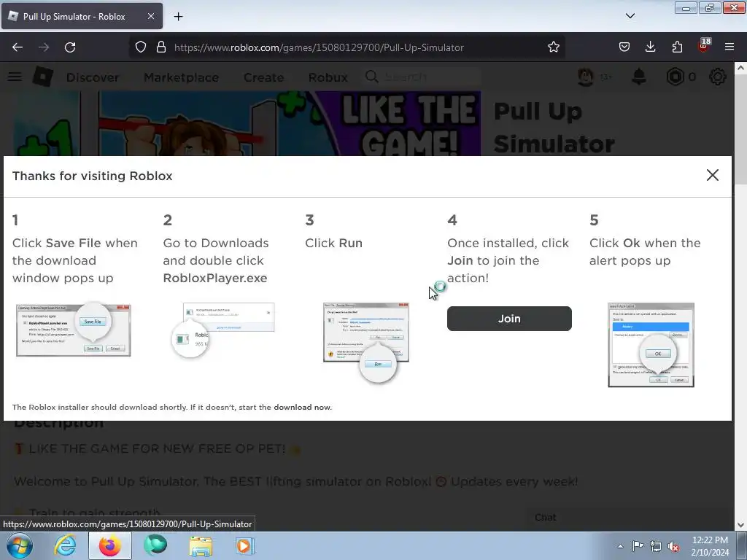Image resolution: width=747 pixels, height=560 pixels.
Task: Open the tracking protection shield icon
Action: [x=141, y=47]
